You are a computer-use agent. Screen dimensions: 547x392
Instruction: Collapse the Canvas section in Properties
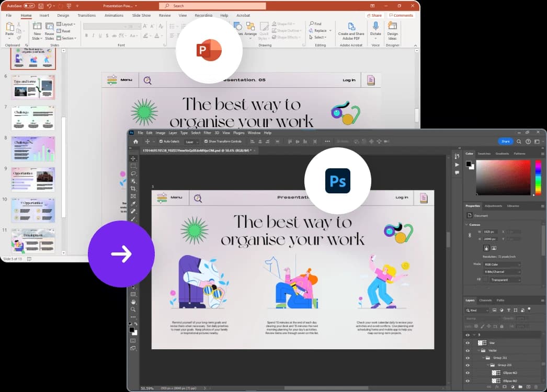[x=467, y=225]
